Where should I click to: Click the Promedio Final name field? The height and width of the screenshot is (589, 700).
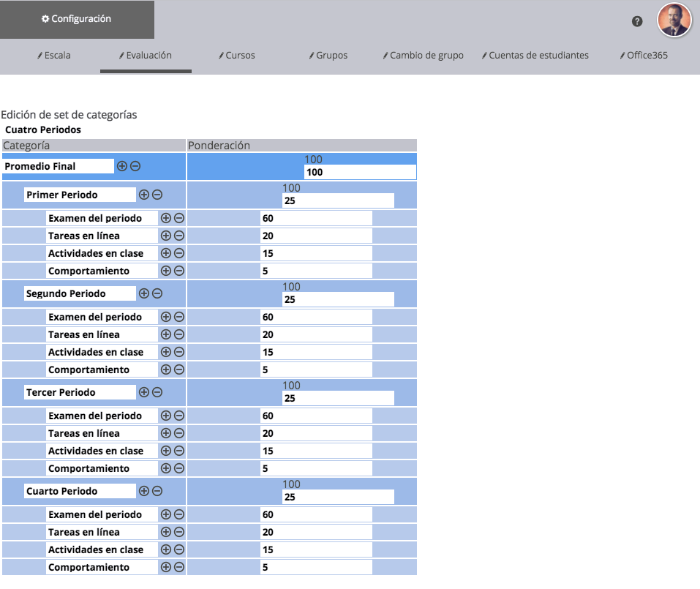(x=59, y=166)
